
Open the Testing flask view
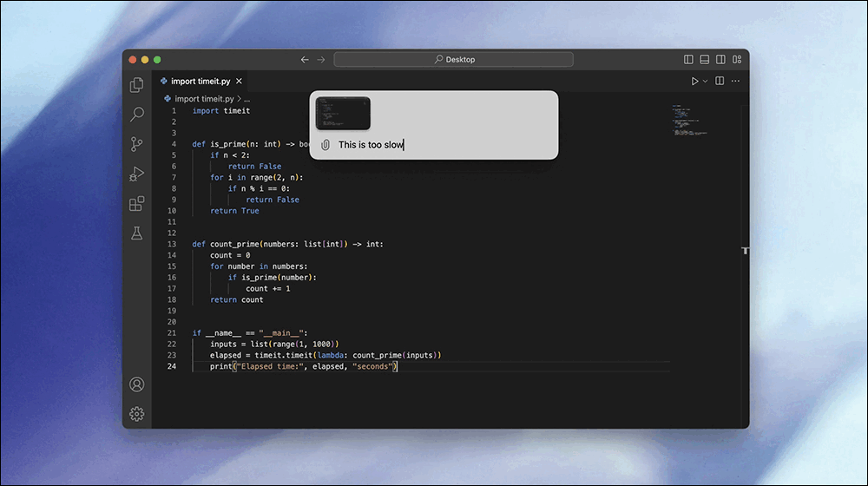[137, 233]
